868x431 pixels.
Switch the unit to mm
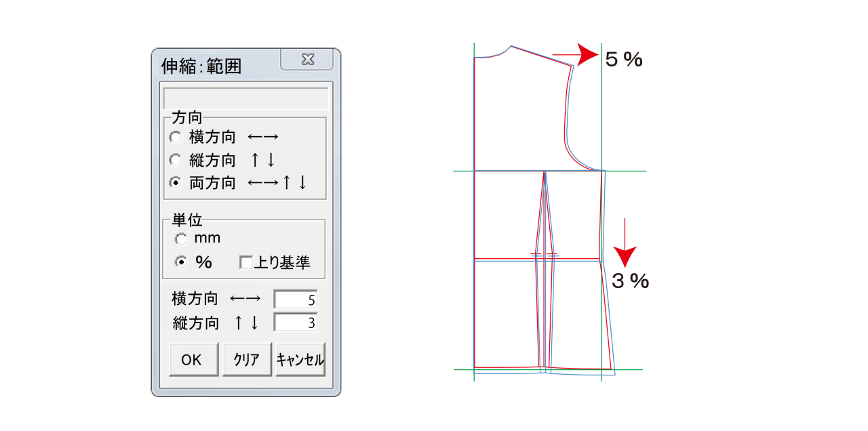click(x=181, y=239)
